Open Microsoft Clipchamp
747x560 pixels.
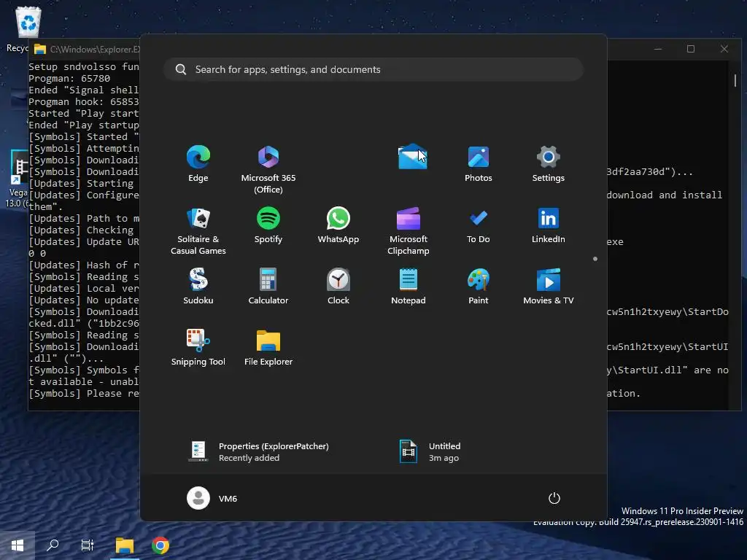[409, 231]
